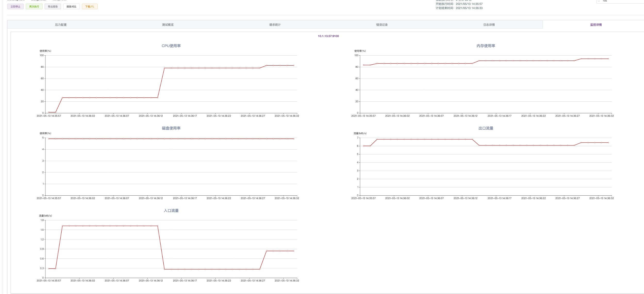Click first data point on CPU usage line
This screenshot has width=644, height=294.
pyautogui.click(x=49, y=112)
